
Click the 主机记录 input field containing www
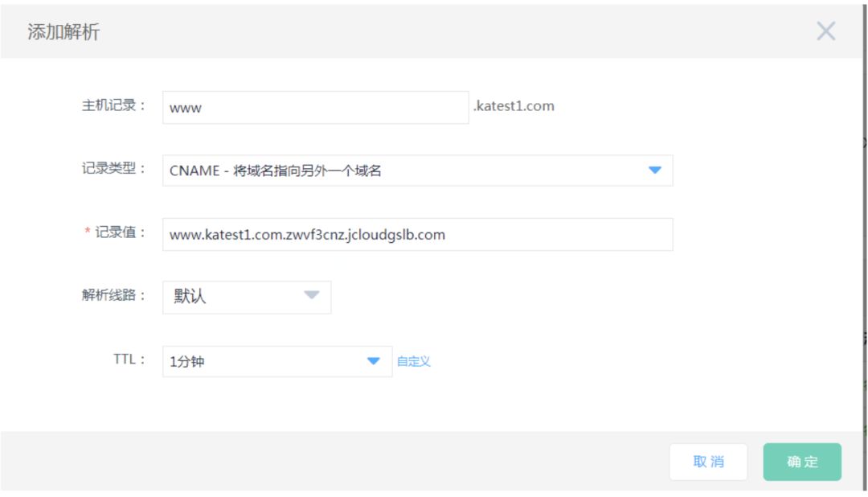click(x=316, y=108)
